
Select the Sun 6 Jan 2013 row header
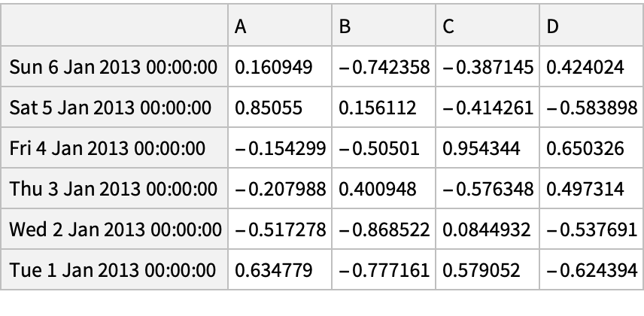[115, 68]
